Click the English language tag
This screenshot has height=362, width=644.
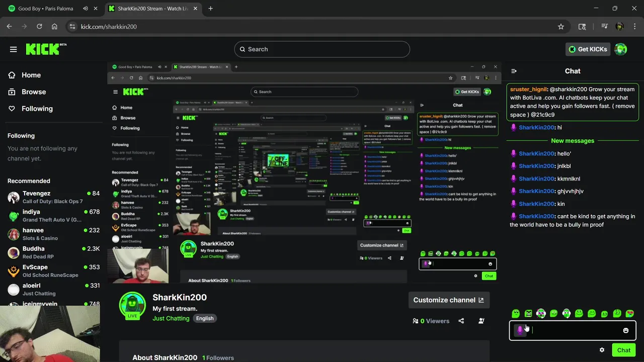click(x=204, y=318)
